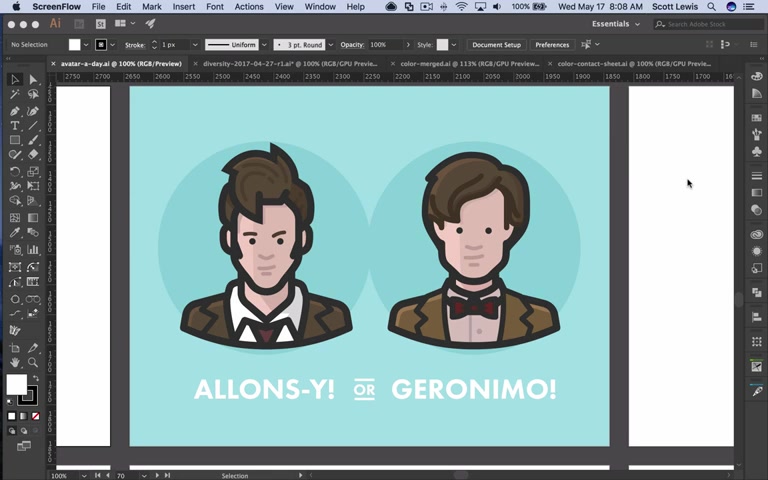Open the zoom level dropdown at 100%
Image resolution: width=768 pixels, height=480 pixels.
84,476
